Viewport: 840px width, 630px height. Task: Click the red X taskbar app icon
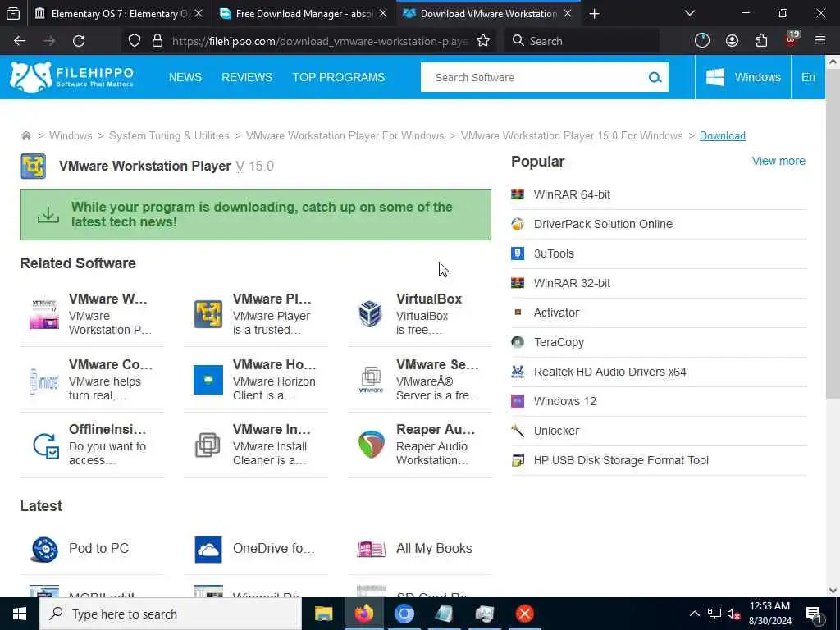(x=524, y=614)
